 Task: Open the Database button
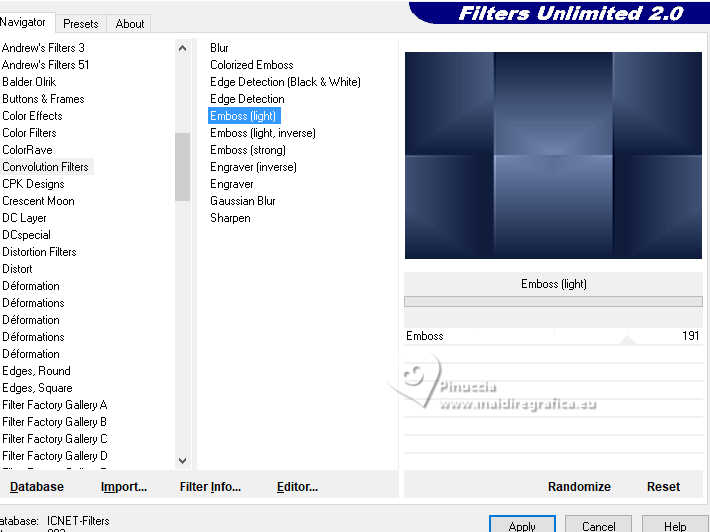click(37, 487)
